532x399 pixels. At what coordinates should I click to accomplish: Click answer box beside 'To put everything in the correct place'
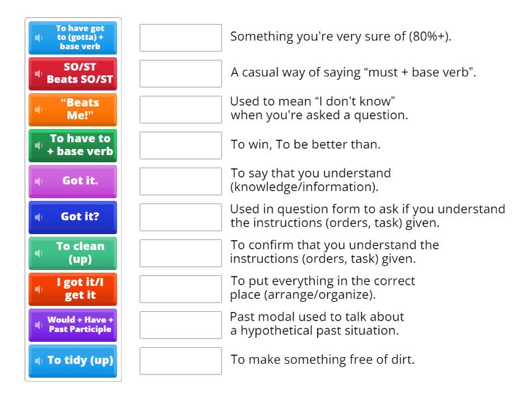[181, 289]
